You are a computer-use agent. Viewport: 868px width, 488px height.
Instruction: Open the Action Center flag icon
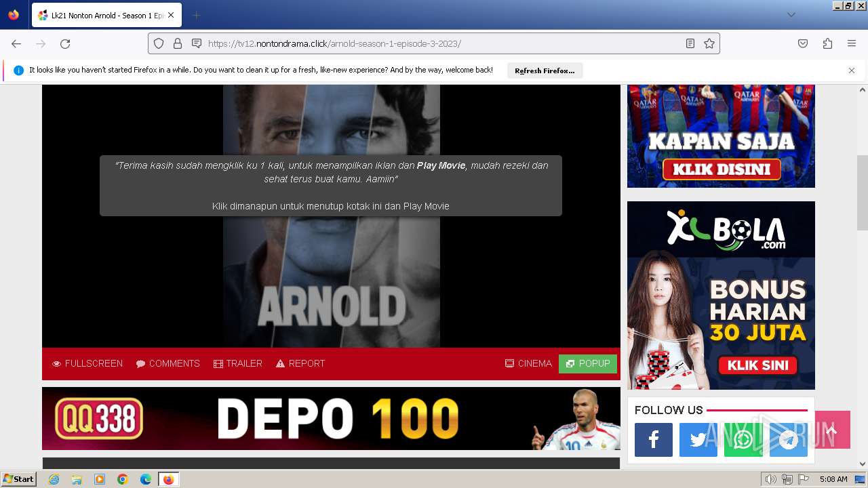[804, 479]
